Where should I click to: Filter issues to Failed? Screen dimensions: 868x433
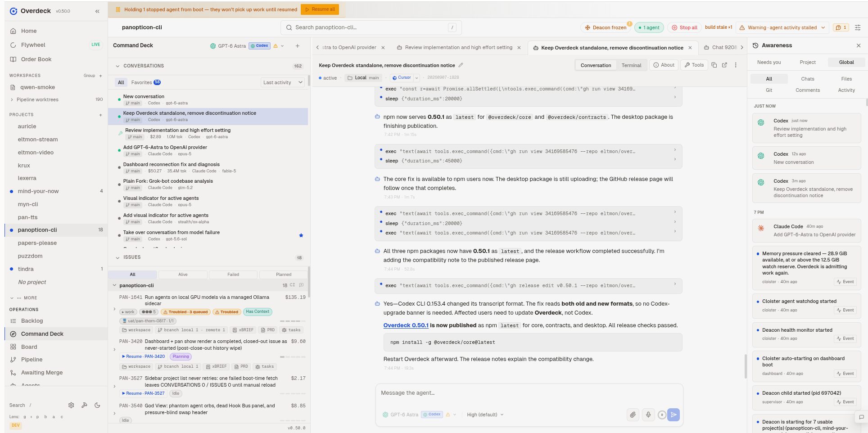[x=233, y=275]
